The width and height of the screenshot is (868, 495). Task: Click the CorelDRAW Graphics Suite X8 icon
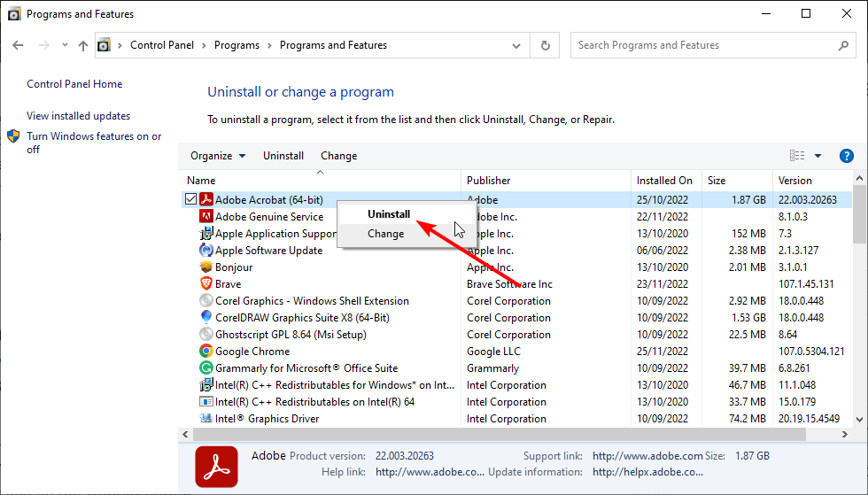pyautogui.click(x=205, y=317)
